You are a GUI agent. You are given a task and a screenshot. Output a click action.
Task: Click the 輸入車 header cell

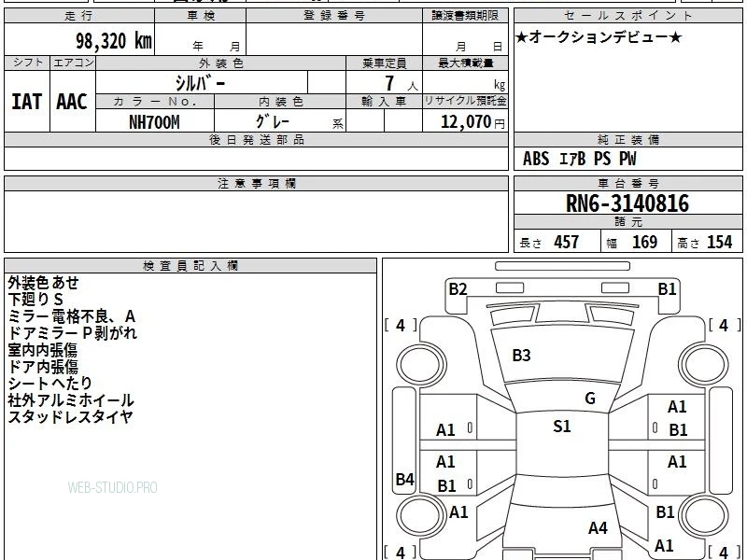pyautogui.click(x=384, y=101)
